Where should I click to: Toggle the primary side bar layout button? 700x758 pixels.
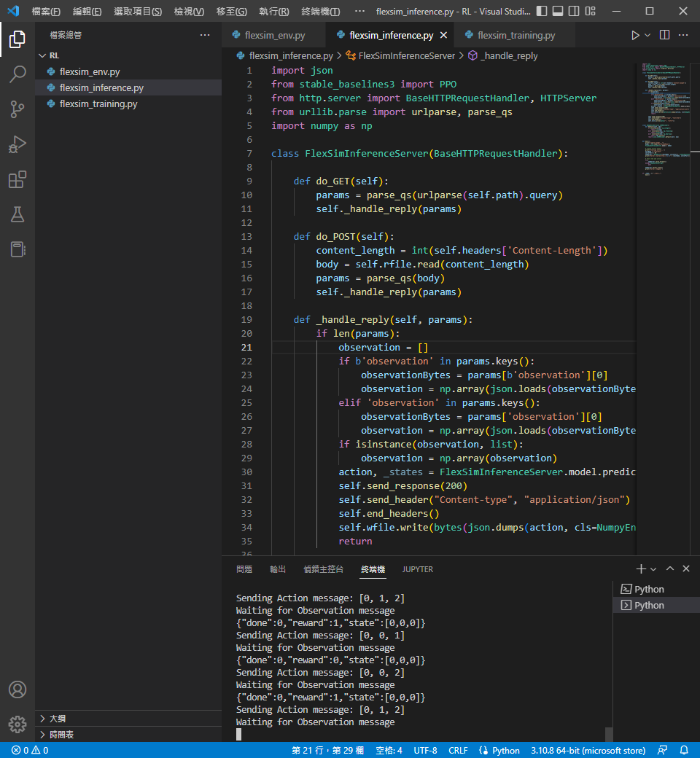[540, 12]
